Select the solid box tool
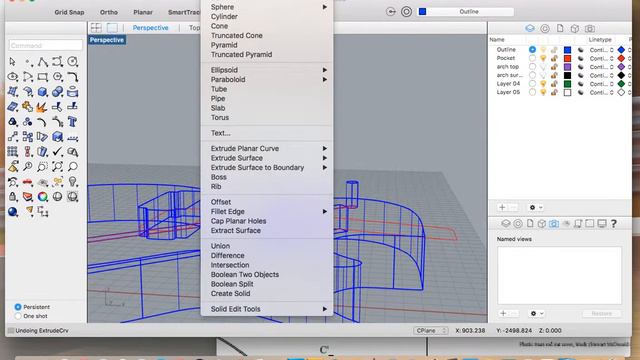 coord(42,92)
